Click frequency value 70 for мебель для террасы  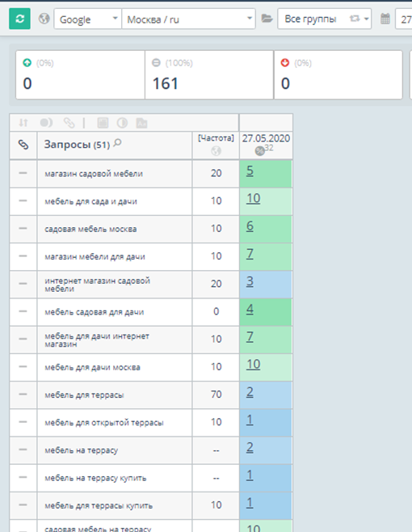tap(216, 395)
